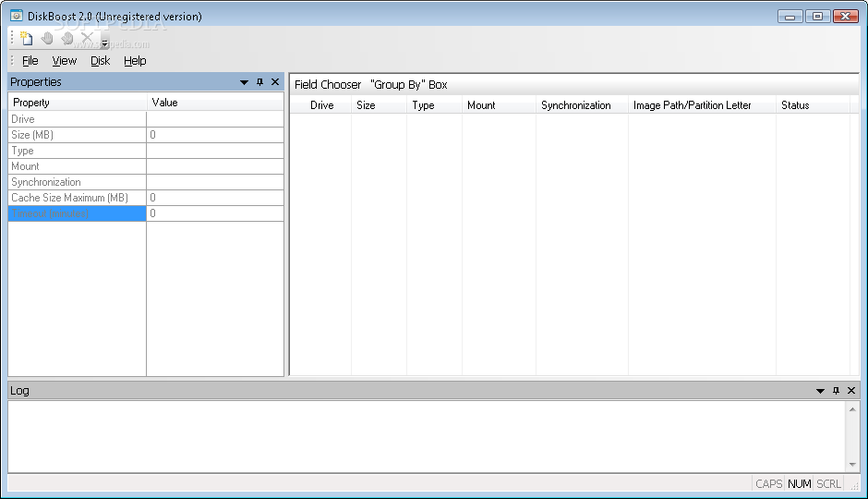868x499 pixels.
Task: Sort by Image Path/Partition Letter column header
Action: coord(702,105)
